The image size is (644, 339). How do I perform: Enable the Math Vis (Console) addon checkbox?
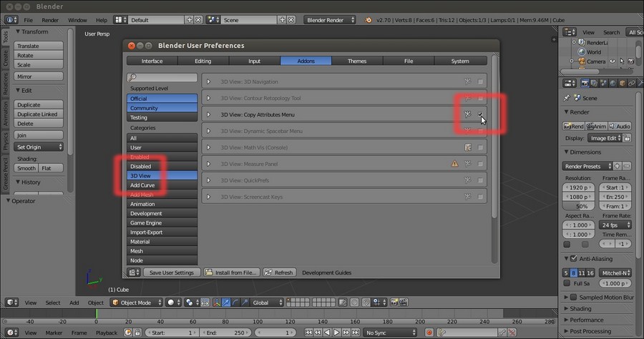pos(480,147)
